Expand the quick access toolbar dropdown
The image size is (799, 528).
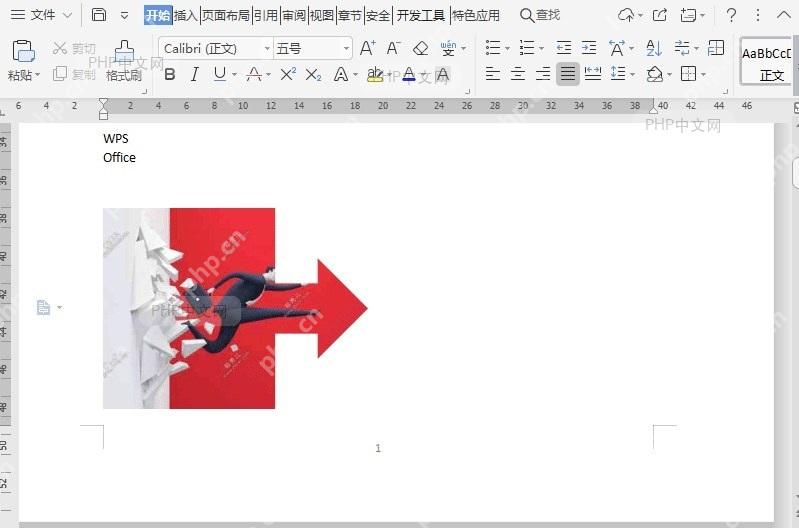(x=124, y=16)
